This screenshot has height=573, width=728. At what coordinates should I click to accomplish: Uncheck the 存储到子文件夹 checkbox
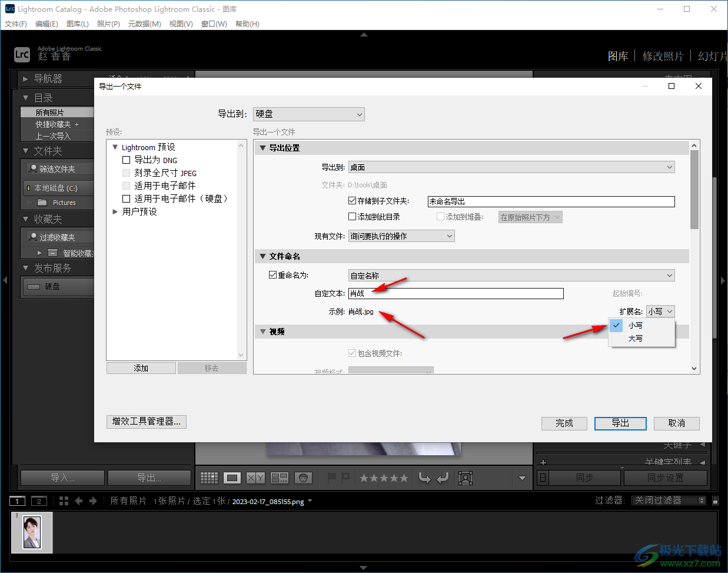(x=353, y=201)
